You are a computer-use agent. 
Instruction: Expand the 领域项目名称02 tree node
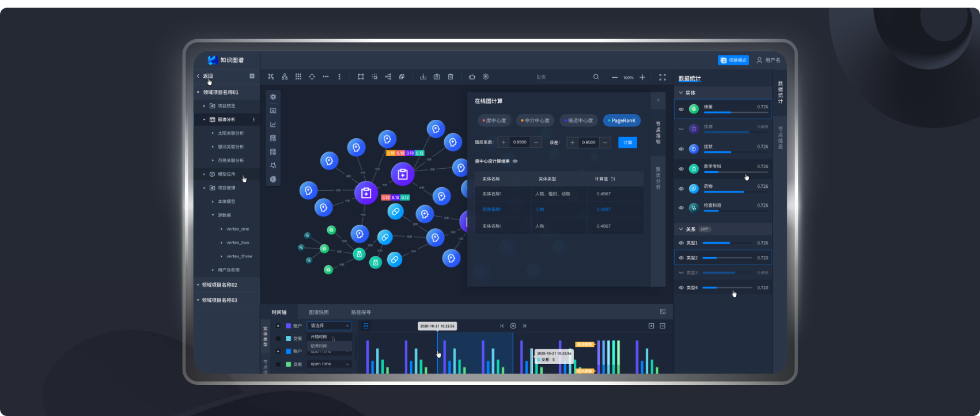(198, 285)
